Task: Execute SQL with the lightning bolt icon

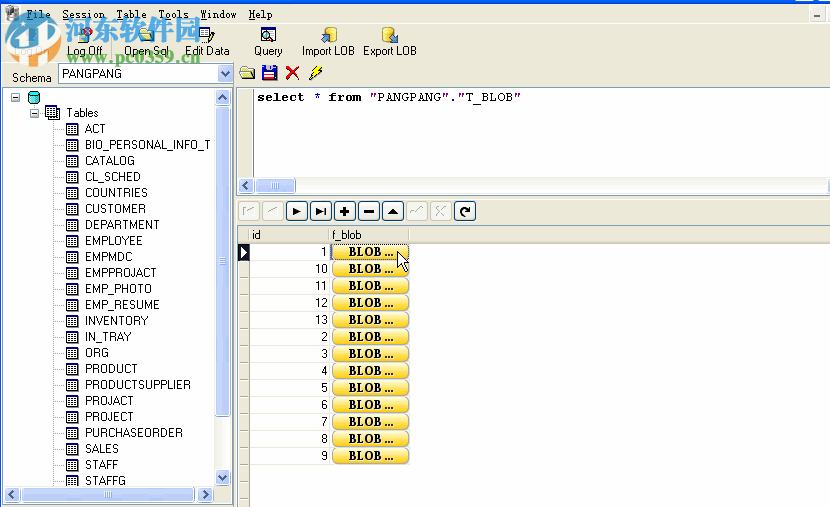Action: [315, 73]
